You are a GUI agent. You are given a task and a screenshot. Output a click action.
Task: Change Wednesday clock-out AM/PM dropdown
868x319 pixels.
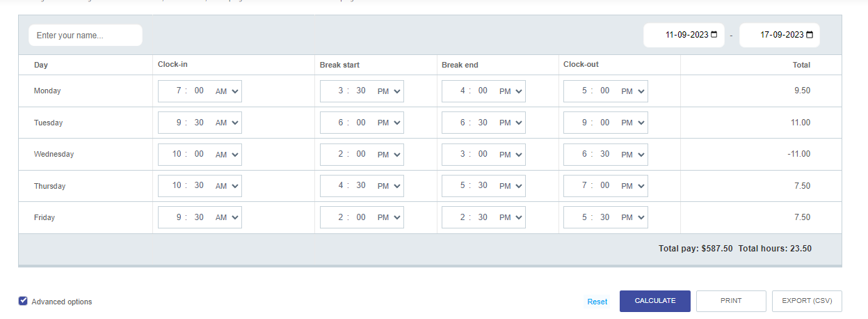tap(632, 155)
